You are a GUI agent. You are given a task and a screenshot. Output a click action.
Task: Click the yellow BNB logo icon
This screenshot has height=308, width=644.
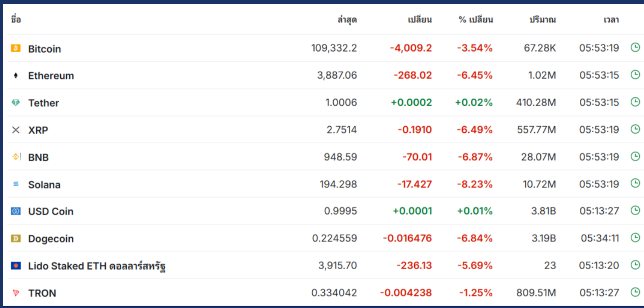coord(16,157)
